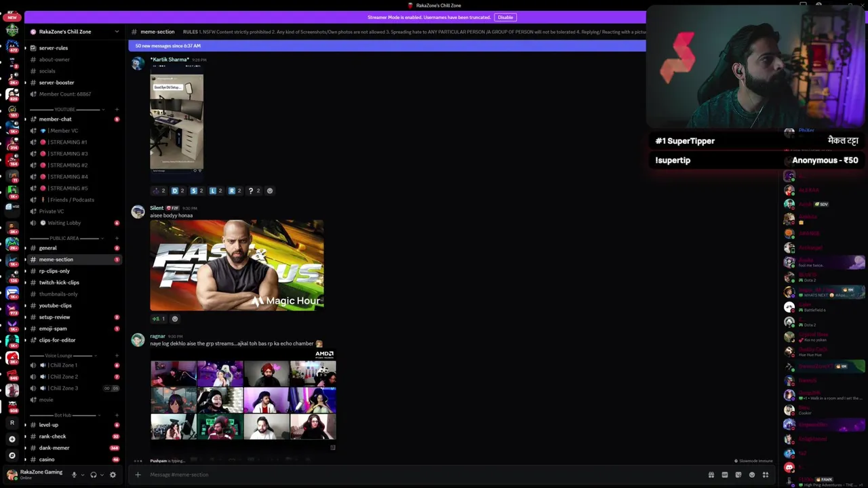Image resolution: width=868 pixels, height=488 pixels.
Task: Open Silent's user profile name
Action: pyautogui.click(x=157, y=208)
